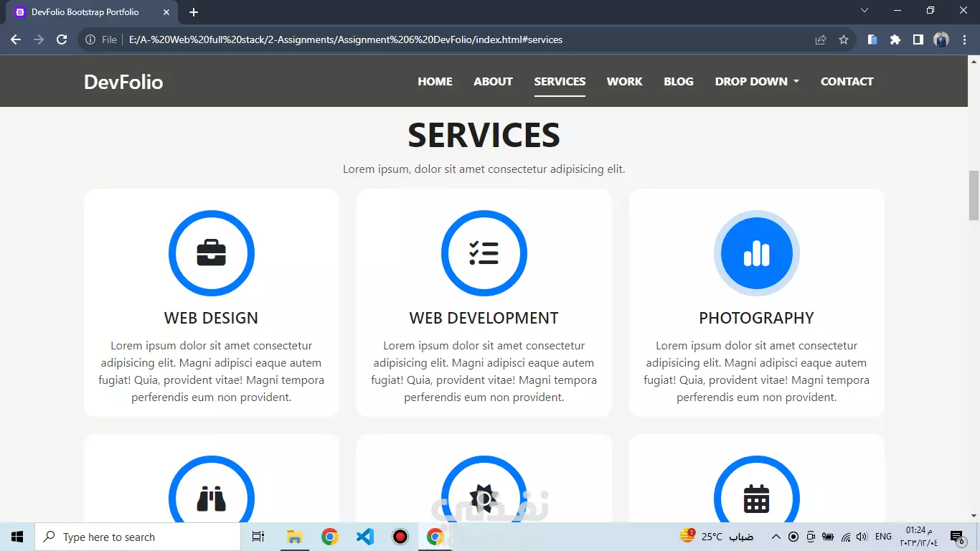Open the tab search chevron in the title bar

click(864, 10)
